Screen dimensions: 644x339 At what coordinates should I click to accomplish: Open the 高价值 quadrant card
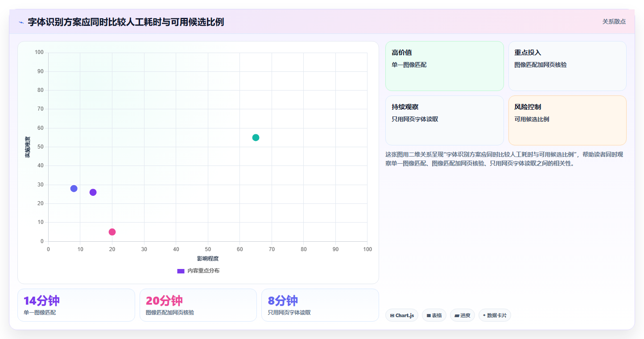pos(445,66)
